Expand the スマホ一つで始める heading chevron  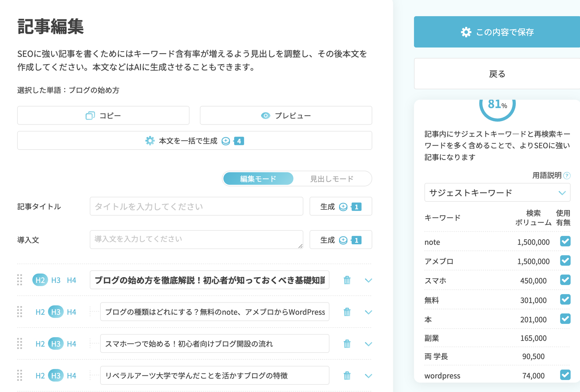coord(368,344)
